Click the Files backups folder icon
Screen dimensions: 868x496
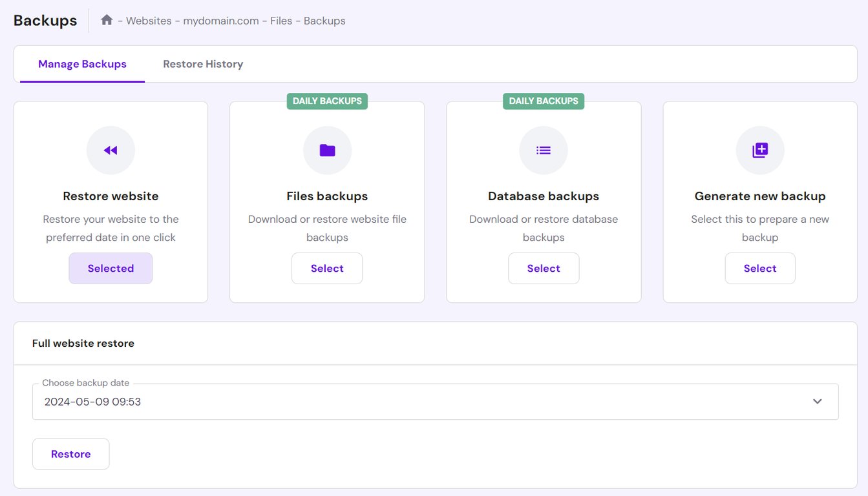327,150
